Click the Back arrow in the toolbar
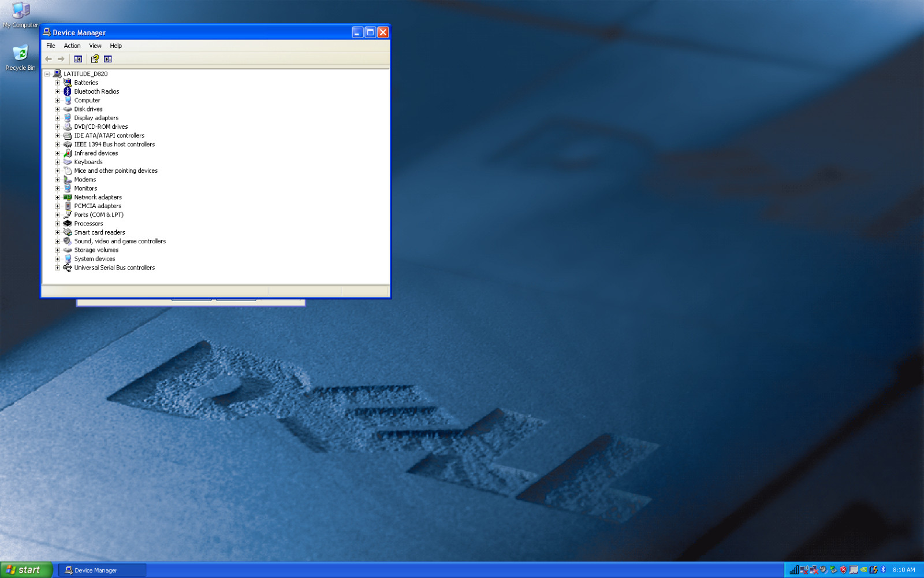This screenshot has width=924, height=578. [x=49, y=59]
